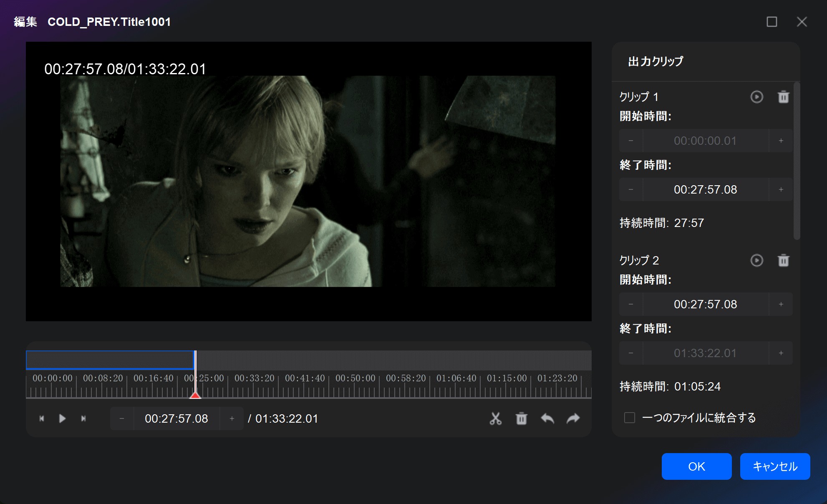Delete クリップ 2 with its trash icon
Screen dimensions: 827x504
pyautogui.click(x=784, y=260)
